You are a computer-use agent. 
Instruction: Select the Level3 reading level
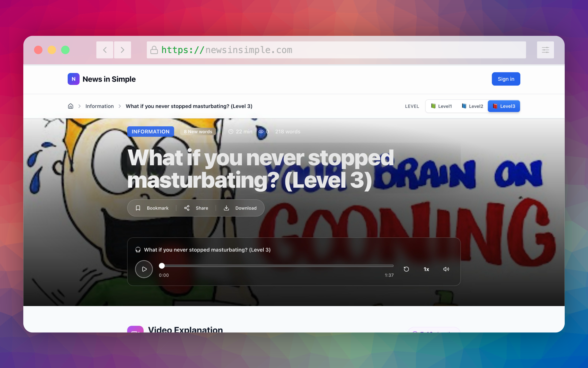pos(504,106)
